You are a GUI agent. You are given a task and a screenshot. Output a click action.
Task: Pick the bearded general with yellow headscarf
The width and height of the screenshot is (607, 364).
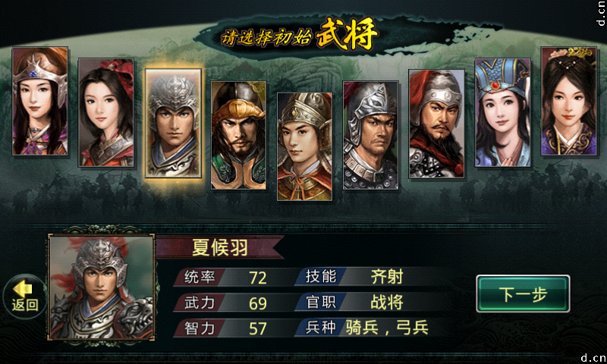point(238,136)
